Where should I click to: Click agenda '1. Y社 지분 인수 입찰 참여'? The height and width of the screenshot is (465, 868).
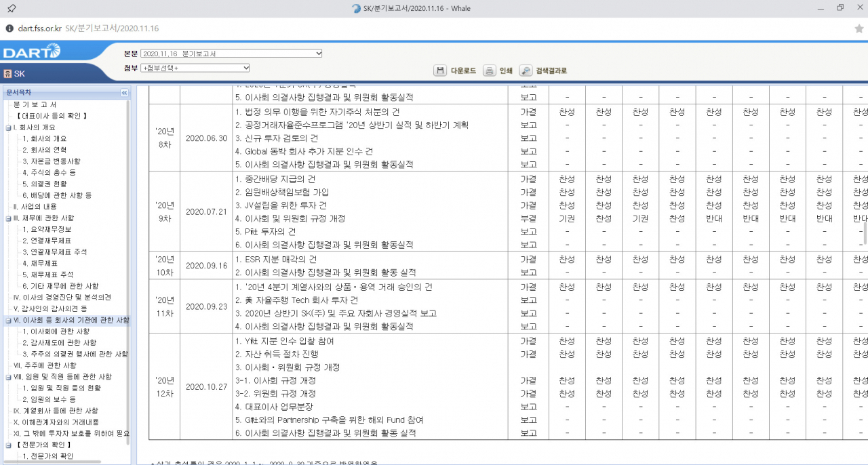tap(285, 341)
